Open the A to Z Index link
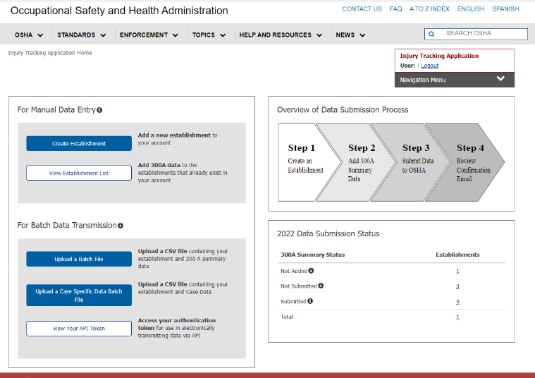The height and width of the screenshot is (378, 535). coord(429,9)
